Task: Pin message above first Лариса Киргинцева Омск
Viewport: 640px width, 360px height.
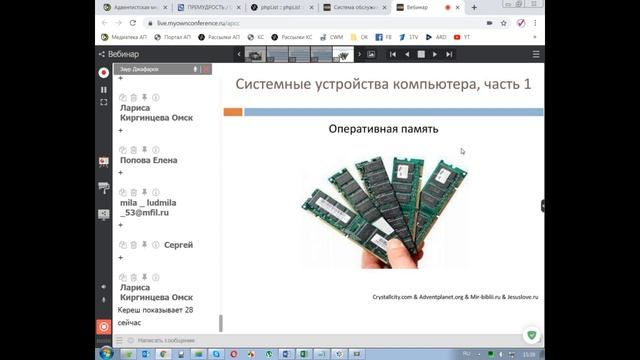Action: click(144, 97)
